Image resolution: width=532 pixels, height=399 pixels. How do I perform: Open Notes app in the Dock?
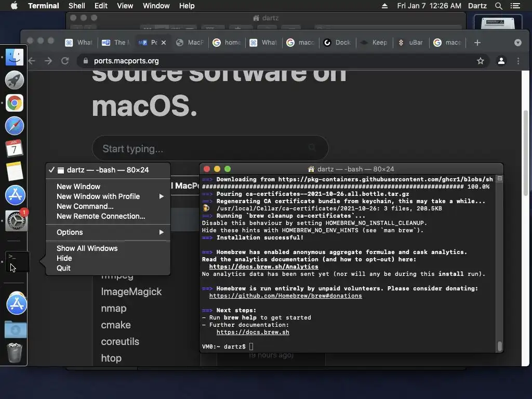[x=14, y=171]
